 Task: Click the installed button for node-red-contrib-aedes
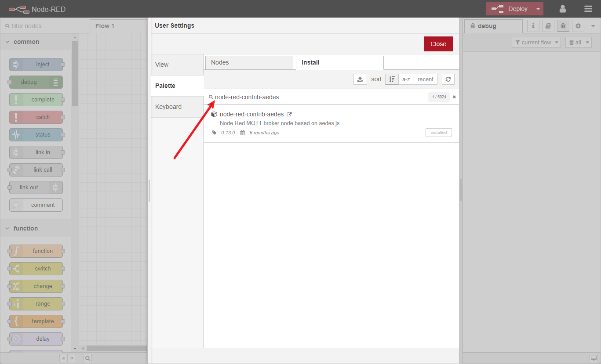pyautogui.click(x=439, y=133)
